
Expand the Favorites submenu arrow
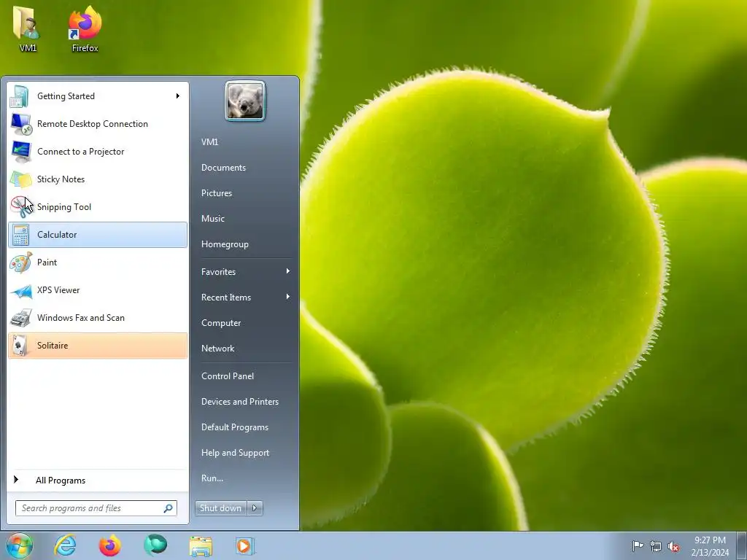287,271
